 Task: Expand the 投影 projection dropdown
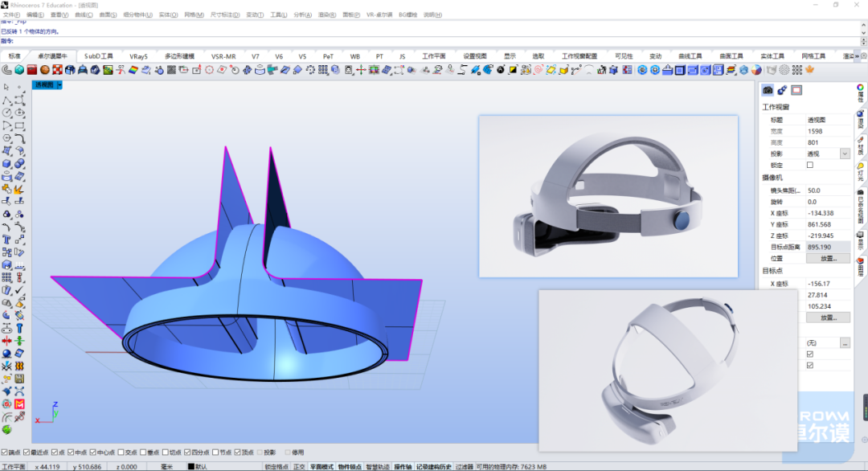(x=845, y=154)
